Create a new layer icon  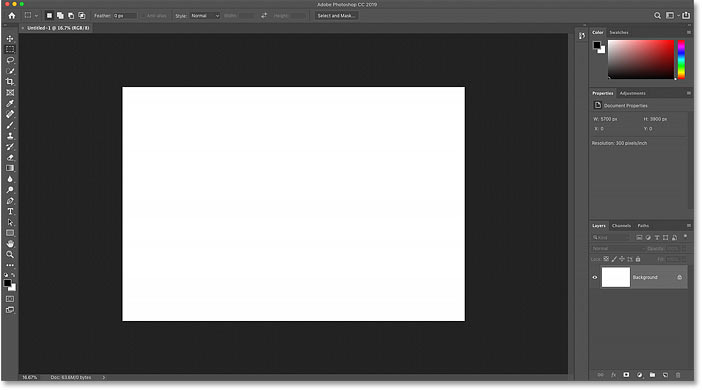pos(665,375)
